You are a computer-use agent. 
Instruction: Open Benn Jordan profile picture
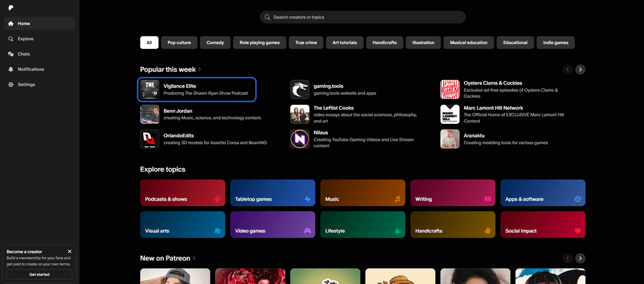pyautogui.click(x=150, y=114)
